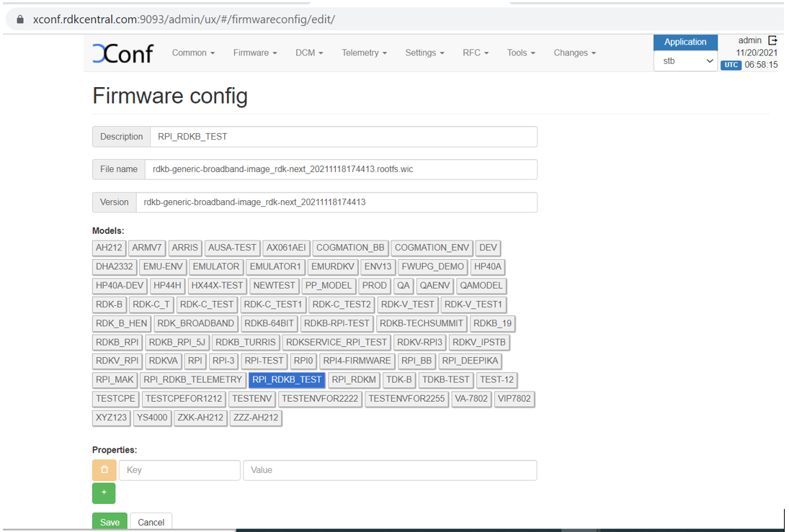Click the property Key input field
The width and height of the screenshot is (789, 532).
click(x=179, y=470)
